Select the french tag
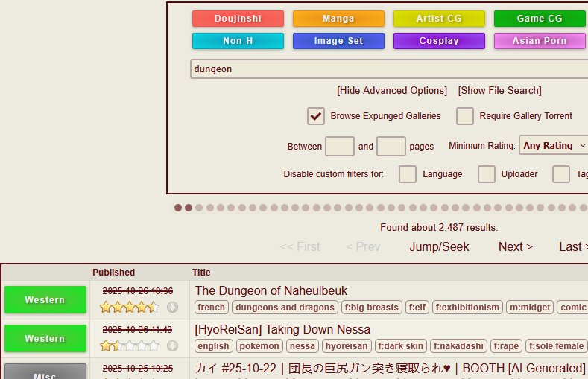Image resolution: width=588 pixels, height=379 pixels. (211, 307)
